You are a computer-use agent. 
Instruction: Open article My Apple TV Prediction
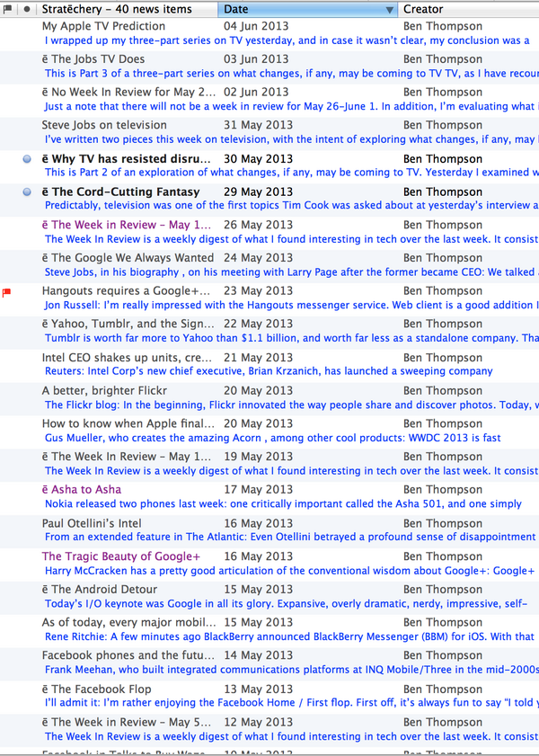(103, 26)
